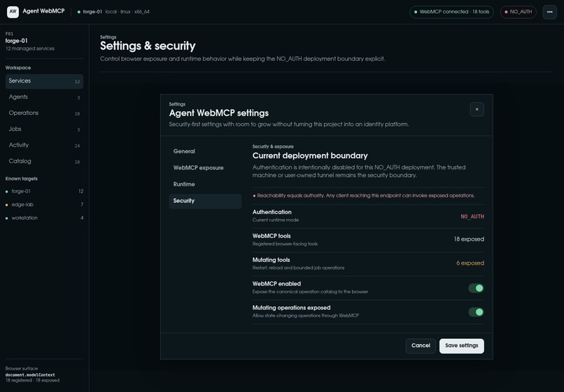Click the forge-01 host indicator in header

click(x=113, y=12)
